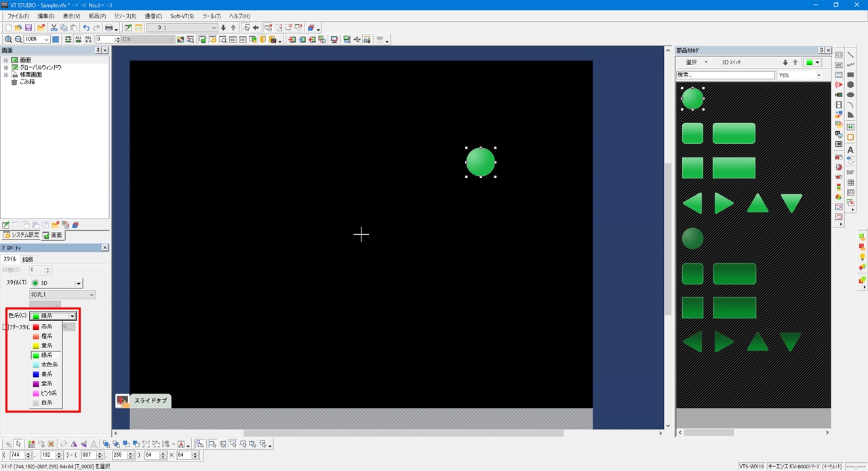Select the text 'A' tool
The image size is (868, 471).
[850, 150]
